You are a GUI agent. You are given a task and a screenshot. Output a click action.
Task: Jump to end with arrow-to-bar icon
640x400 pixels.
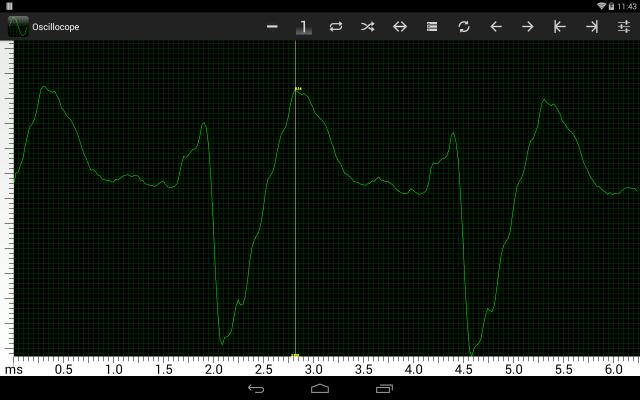tap(592, 27)
